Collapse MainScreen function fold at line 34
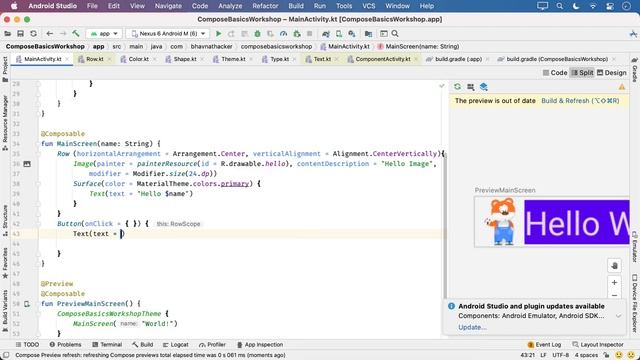The height and width of the screenshot is (360, 640). 38,144
